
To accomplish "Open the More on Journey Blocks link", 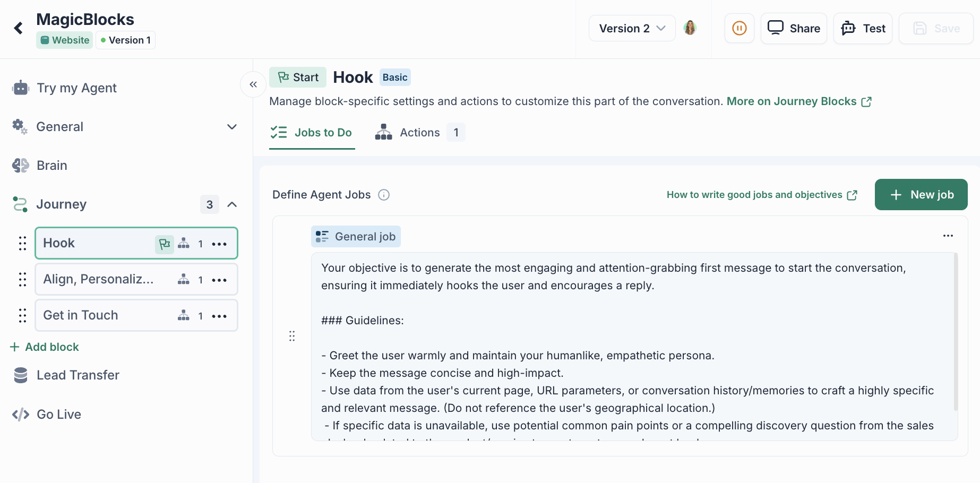I will click(798, 101).
